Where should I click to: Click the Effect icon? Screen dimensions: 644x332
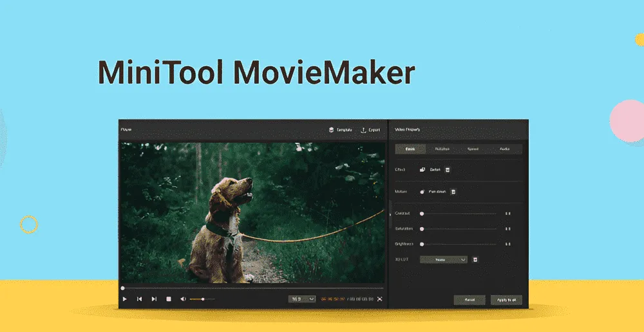click(x=422, y=169)
